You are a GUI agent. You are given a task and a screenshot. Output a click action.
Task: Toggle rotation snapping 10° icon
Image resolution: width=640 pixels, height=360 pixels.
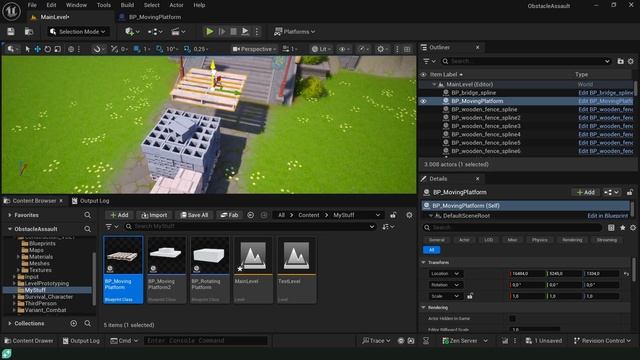(x=160, y=49)
